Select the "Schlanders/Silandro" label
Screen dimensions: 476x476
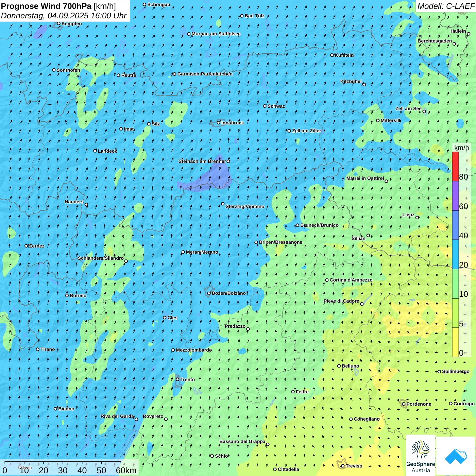(x=101, y=258)
